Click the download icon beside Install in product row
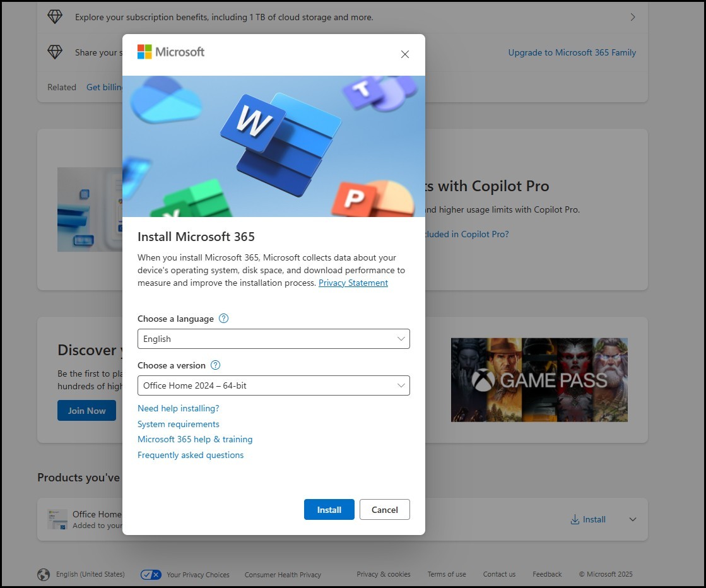The width and height of the screenshot is (706, 588). [x=574, y=519]
